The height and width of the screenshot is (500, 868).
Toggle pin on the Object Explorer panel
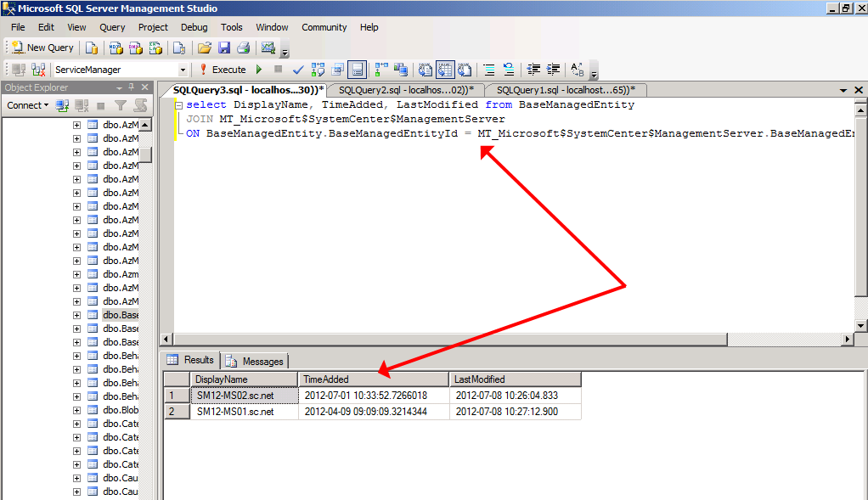[x=132, y=87]
